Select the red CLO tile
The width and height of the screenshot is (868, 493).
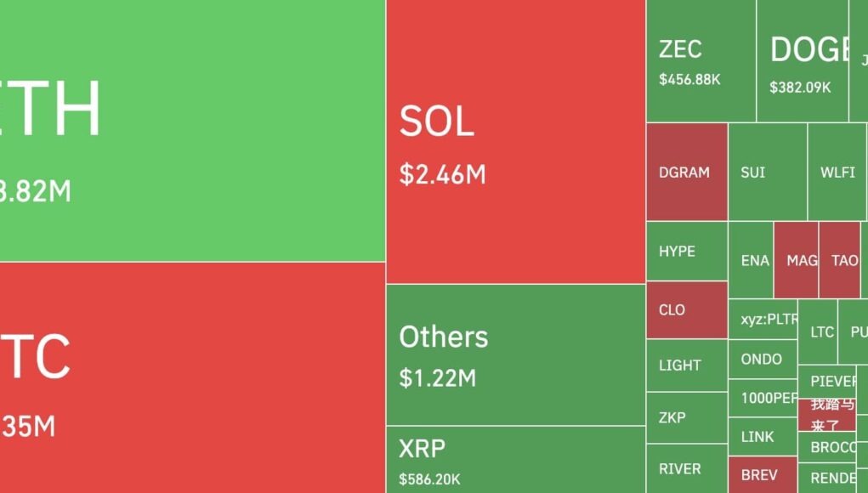click(686, 310)
